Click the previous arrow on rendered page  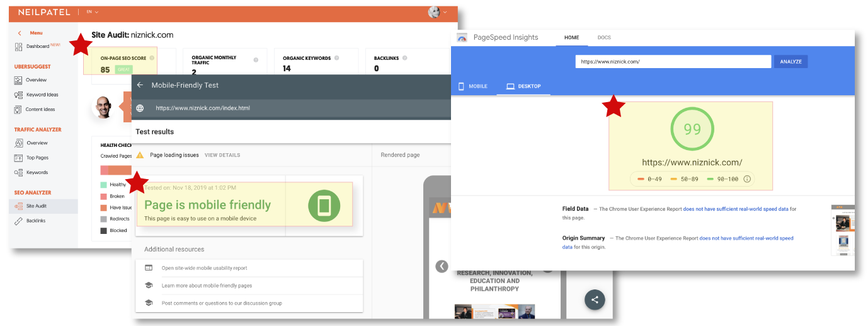pyautogui.click(x=442, y=266)
